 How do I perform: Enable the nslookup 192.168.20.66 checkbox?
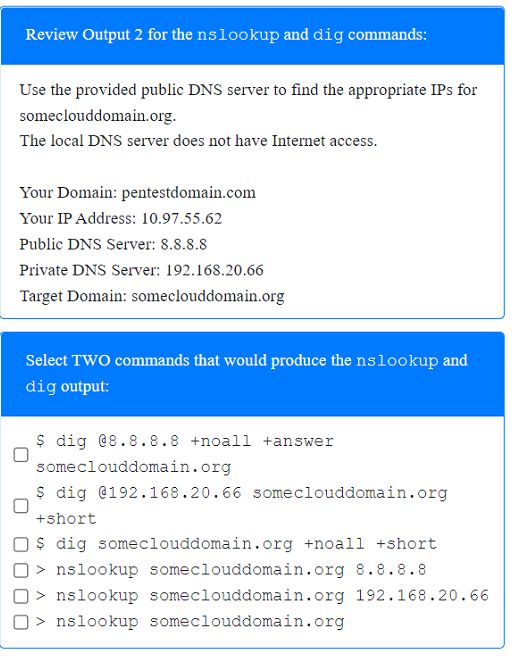pos(21,596)
